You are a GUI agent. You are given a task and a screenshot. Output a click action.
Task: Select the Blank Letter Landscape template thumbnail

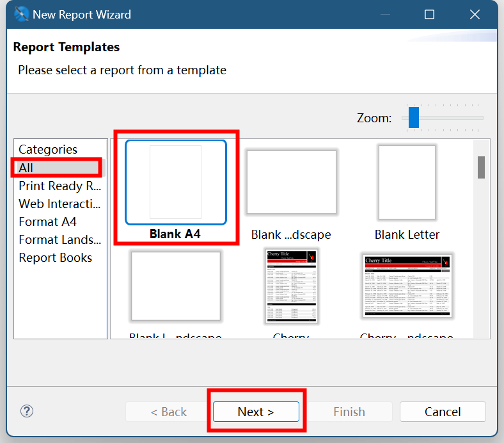[176, 286]
